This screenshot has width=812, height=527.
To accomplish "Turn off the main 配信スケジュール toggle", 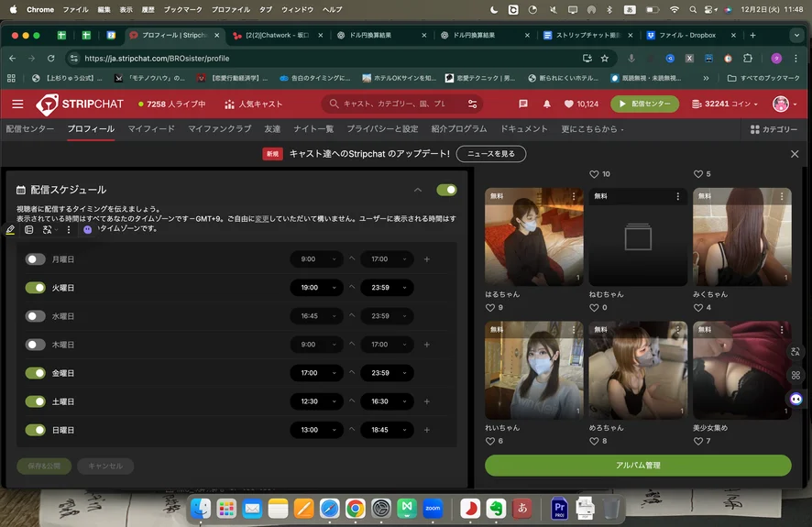I will pos(446,190).
